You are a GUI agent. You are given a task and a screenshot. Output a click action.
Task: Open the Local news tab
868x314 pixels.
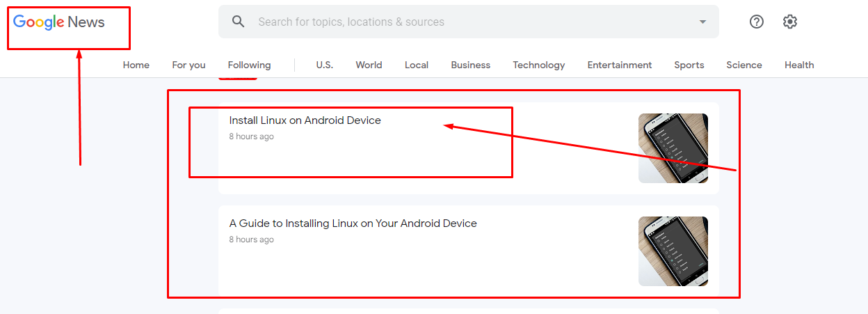[417, 65]
